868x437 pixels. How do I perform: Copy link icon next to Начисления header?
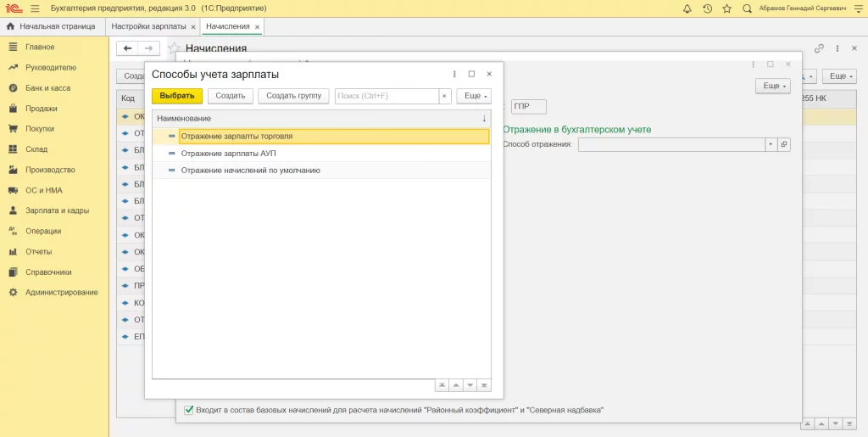(x=819, y=48)
